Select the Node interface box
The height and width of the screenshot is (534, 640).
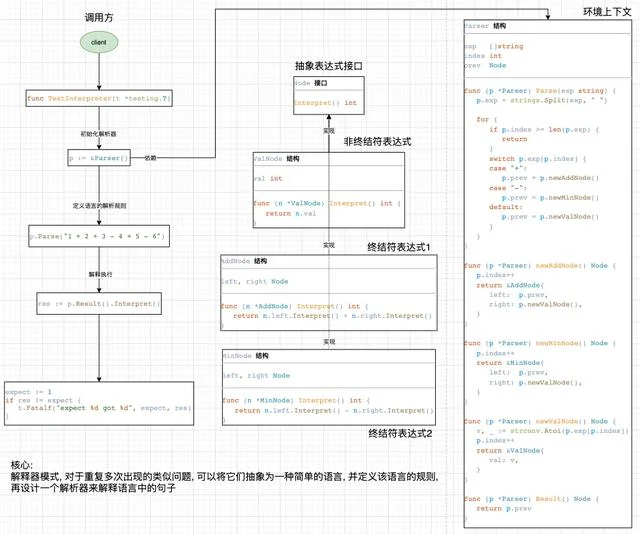329,96
